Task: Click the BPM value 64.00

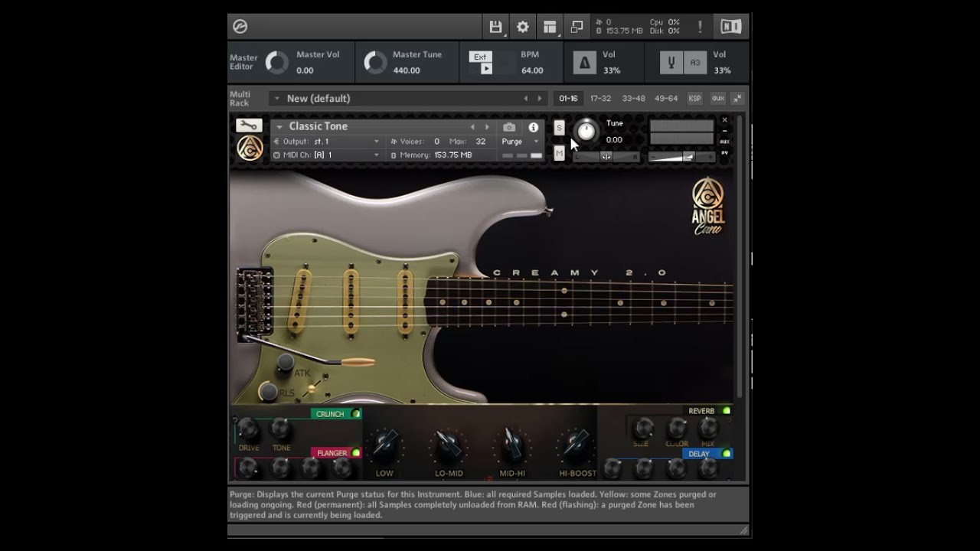Action: [532, 70]
